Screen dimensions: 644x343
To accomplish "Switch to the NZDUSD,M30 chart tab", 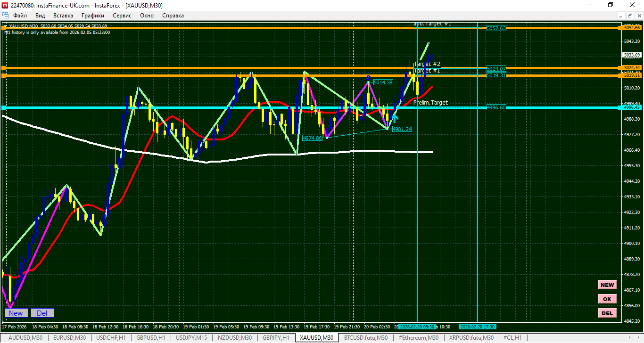I will pos(235,338).
